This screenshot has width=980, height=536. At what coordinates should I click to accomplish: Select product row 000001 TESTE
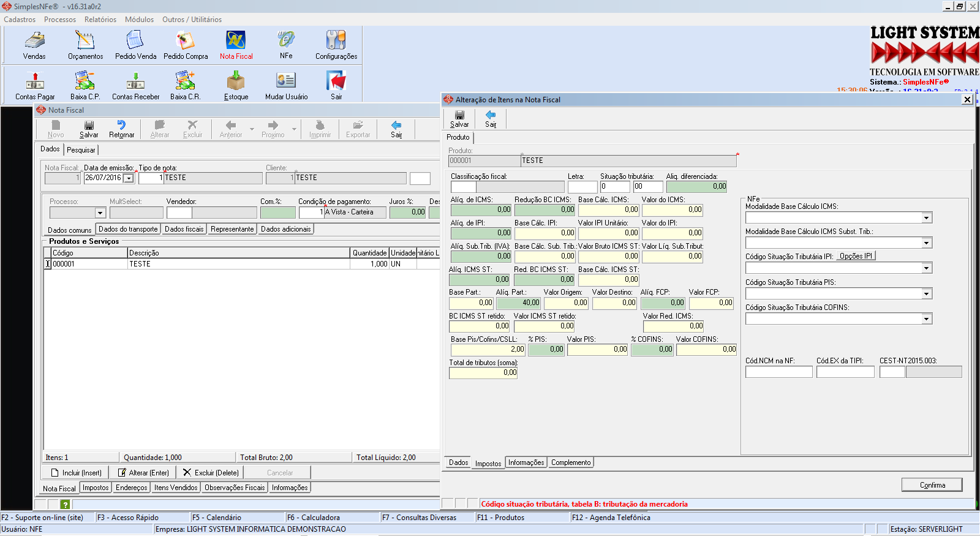pos(241,264)
